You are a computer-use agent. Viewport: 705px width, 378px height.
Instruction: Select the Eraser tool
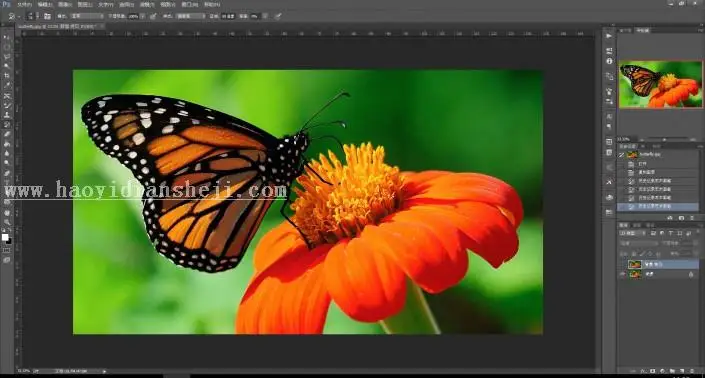[x=7, y=134]
